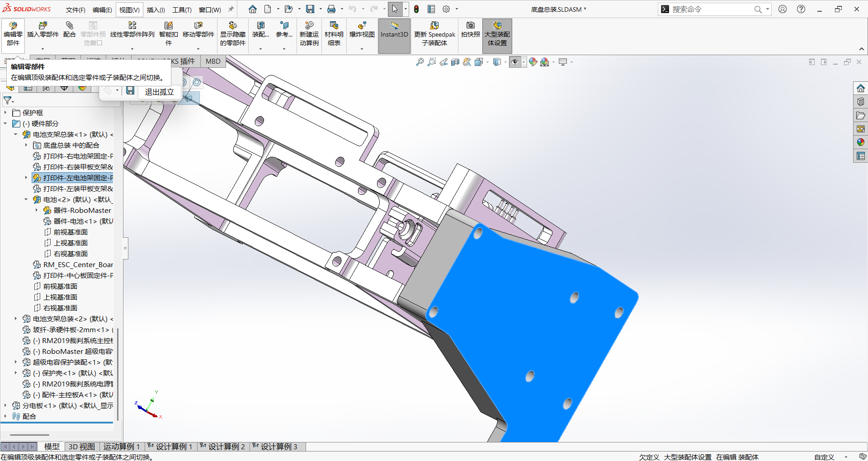868x461 pixels.
Task: Click the 退出孤立 (Exit Isolate) button
Action: pyautogui.click(x=159, y=92)
